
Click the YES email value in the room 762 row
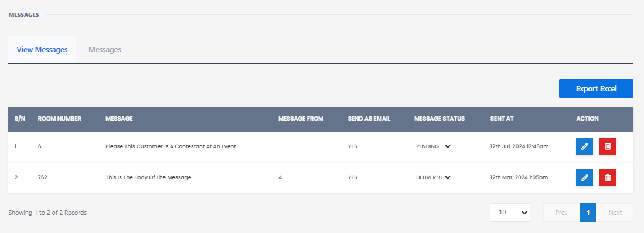click(x=352, y=177)
